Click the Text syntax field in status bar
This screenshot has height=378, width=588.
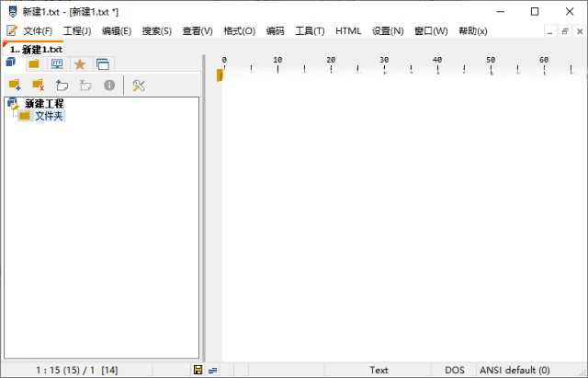coord(378,370)
